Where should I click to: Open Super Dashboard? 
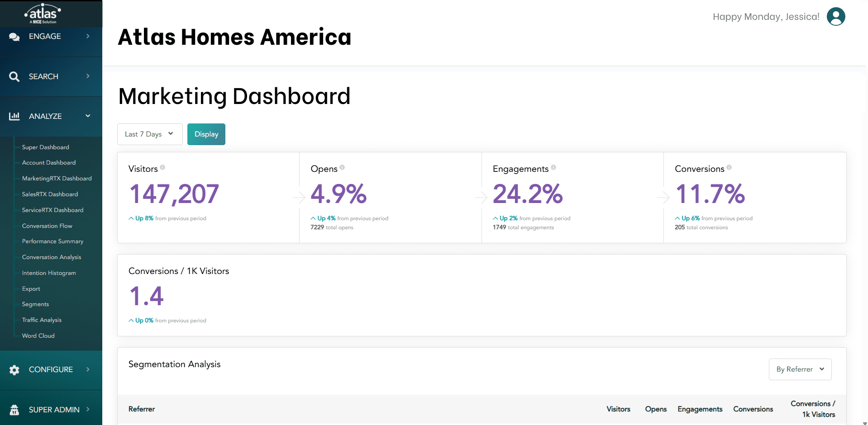tap(46, 147)
